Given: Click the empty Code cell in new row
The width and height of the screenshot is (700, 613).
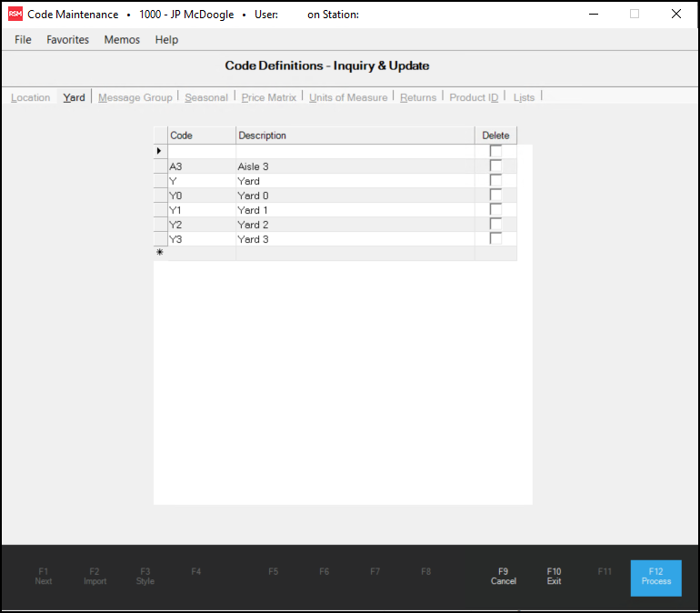Looking at the screenshot, I should pos(201,254).
